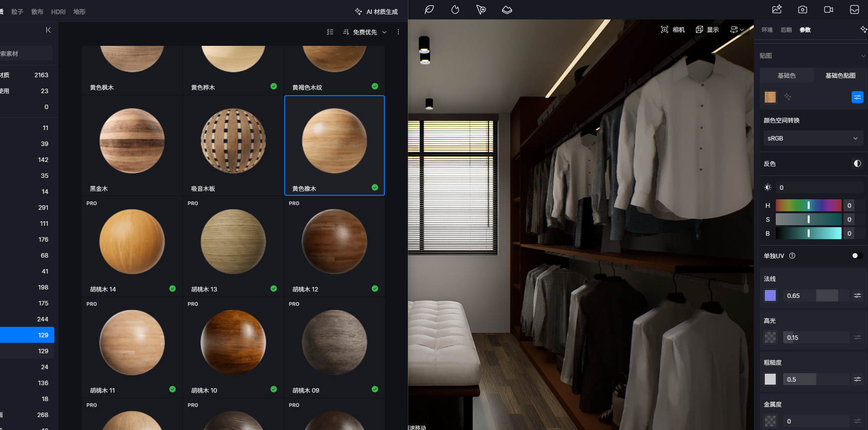Toggle the 单独UV switch
Viewport: 868px width, 430px height.
tap(857, 256)
